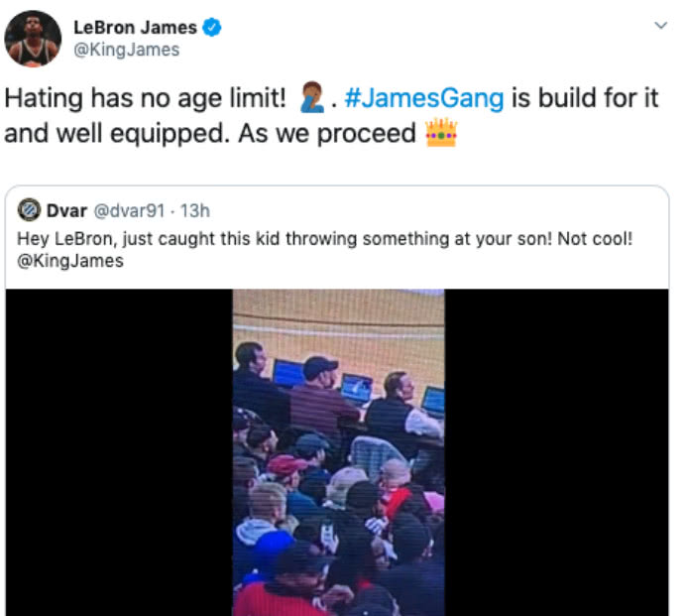Open the @dvar91 handle

(130, 211)
